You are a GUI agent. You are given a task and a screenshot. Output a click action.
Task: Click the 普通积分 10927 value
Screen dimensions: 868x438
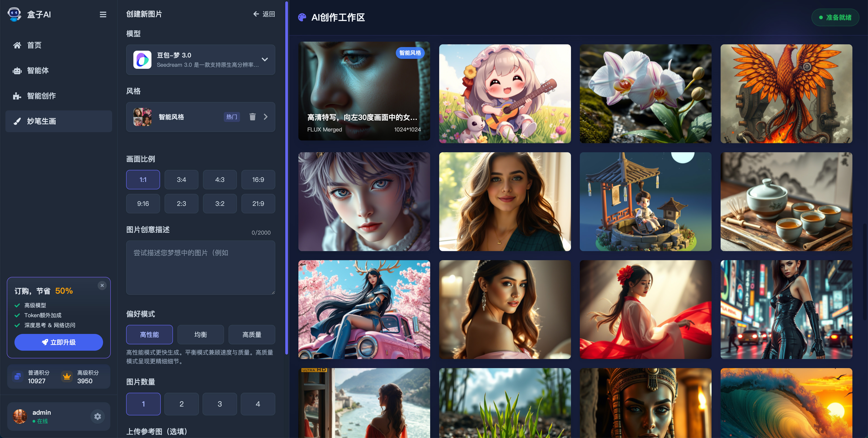coord(37,381)
